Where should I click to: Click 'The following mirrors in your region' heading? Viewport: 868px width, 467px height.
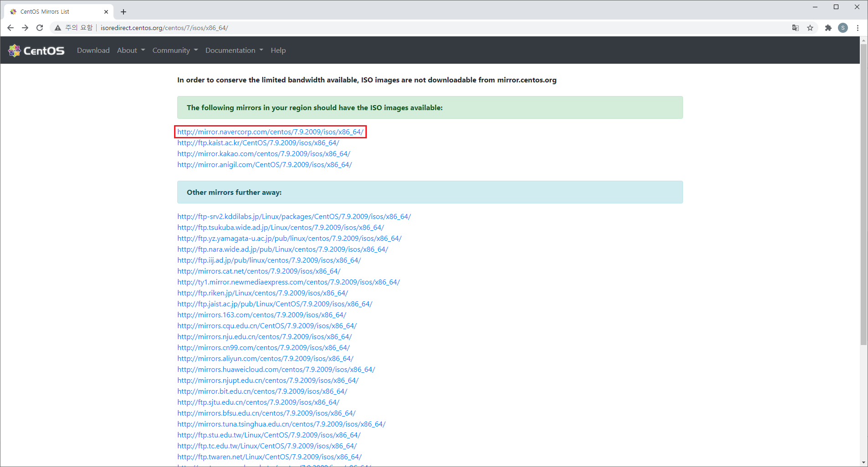pos(315,108)
